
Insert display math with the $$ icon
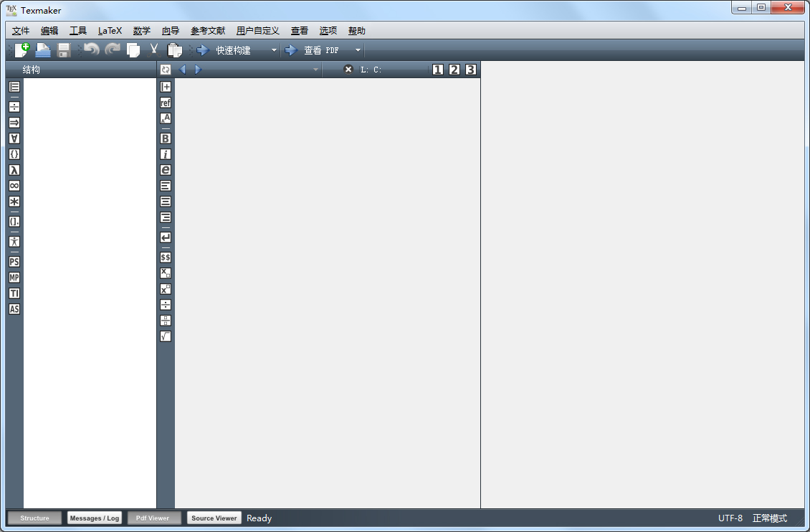[165, 257]
